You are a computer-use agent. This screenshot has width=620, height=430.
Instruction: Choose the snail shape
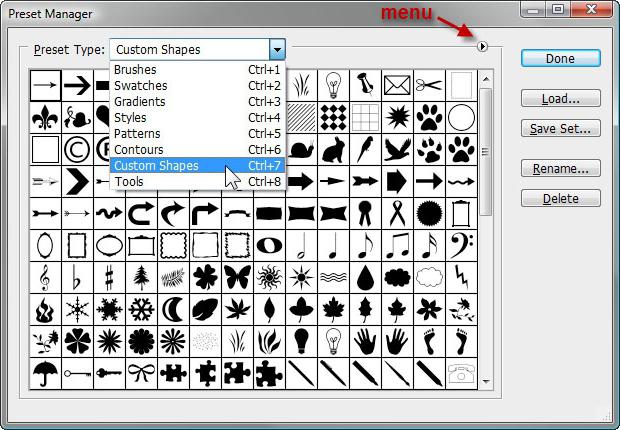pyautogui.click(x=301, y=150)
